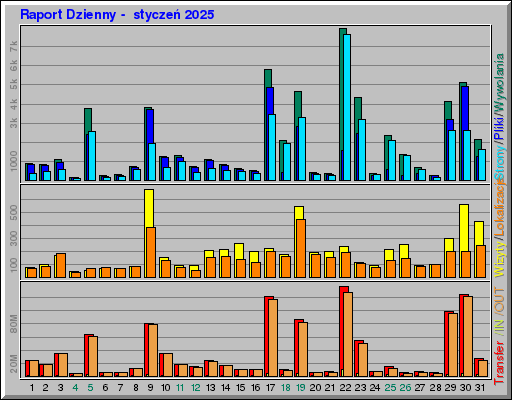512x400 pixels.
Task: Click the '/OUT' legend label
Action: tap(499, 300)
